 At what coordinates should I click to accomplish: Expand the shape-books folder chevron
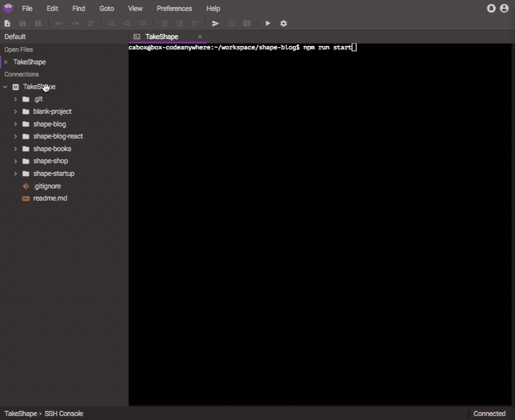tap(16, 149)
